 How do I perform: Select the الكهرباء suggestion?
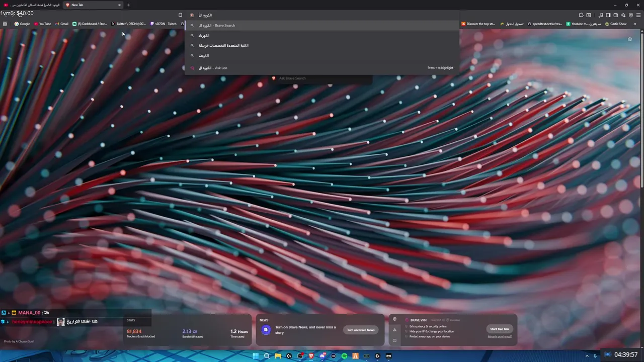click(x=322, y=36)
